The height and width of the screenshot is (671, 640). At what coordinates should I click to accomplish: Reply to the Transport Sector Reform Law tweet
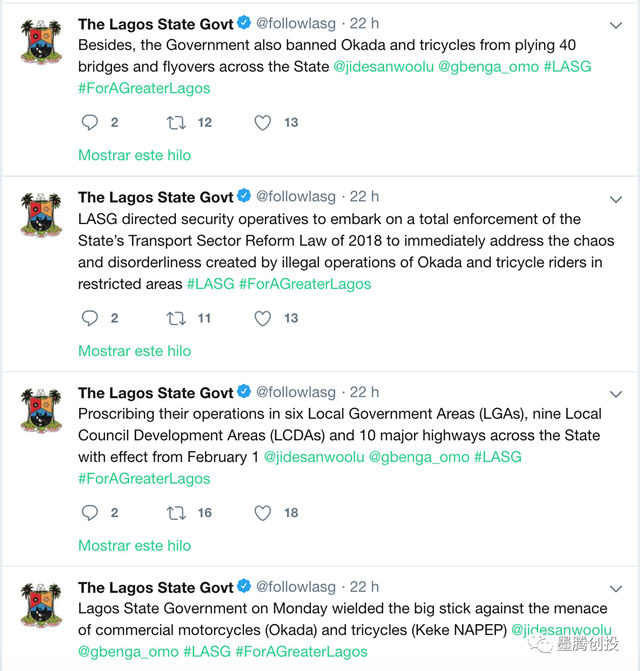coord(89,318)
